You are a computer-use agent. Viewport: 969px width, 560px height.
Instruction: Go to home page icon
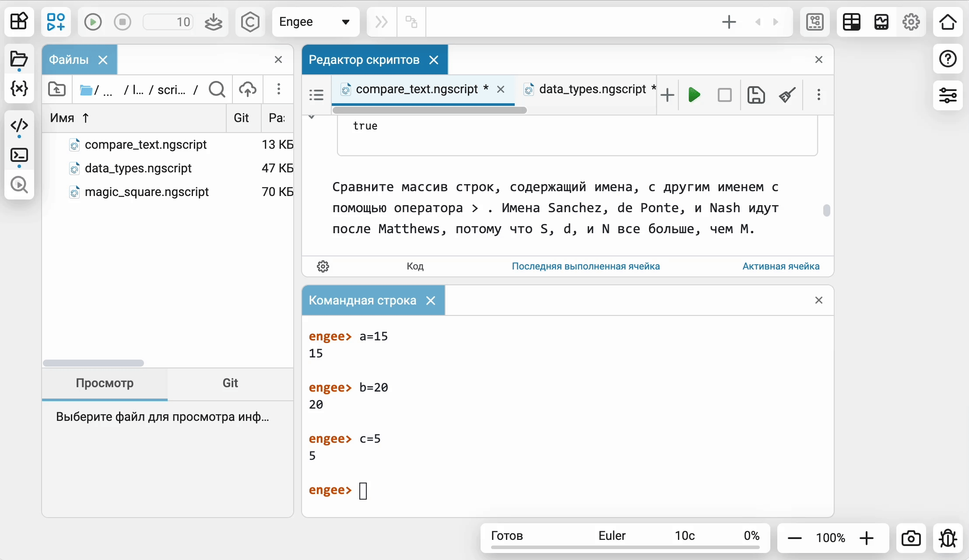[948, 21]
